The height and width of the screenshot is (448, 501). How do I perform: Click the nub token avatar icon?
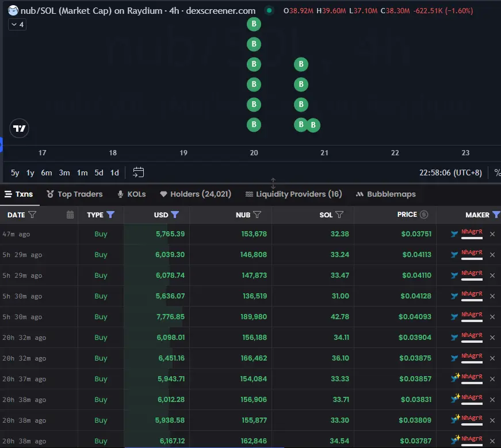13,10
